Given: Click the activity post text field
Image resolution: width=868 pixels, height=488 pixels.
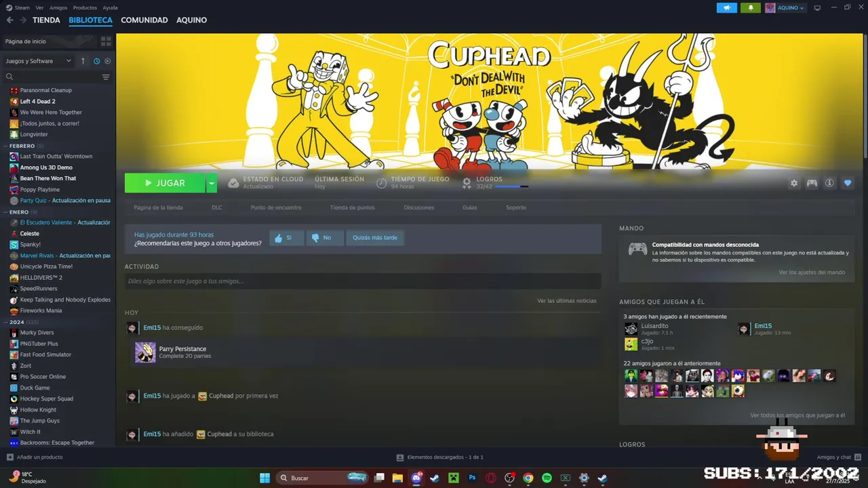Looking at the screenshot, I should coord(363,281).
